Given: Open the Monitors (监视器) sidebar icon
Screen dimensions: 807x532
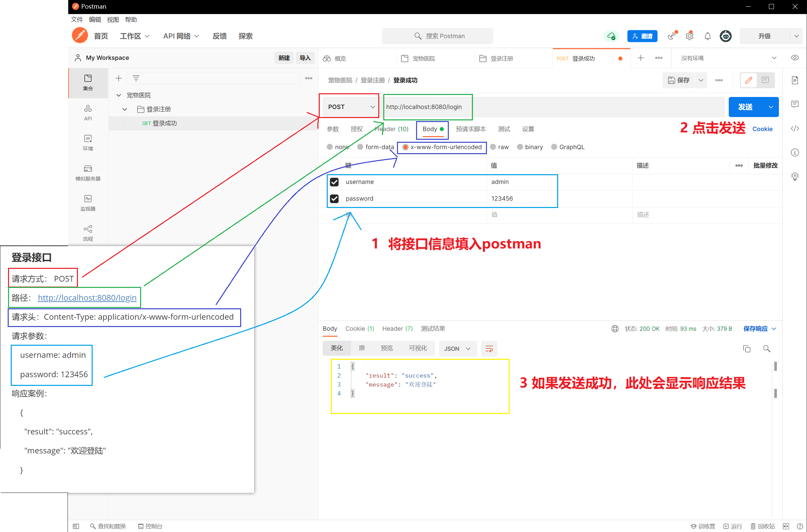Looking at the screenshot, I should coord(88,202).
